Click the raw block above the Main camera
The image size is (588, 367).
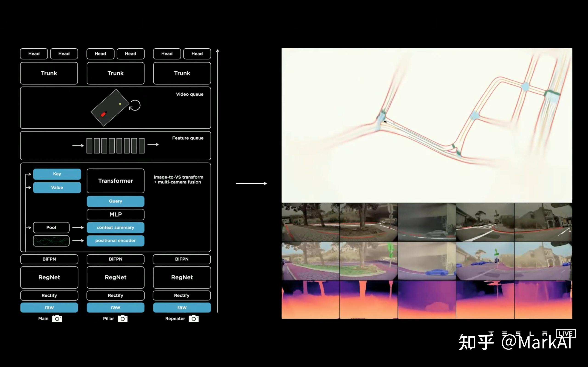coord(49,308)
